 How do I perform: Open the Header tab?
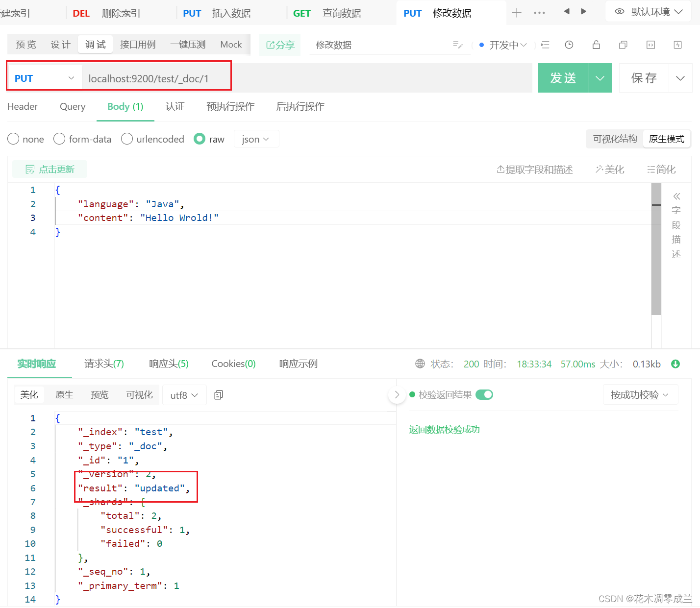[23, 107]
